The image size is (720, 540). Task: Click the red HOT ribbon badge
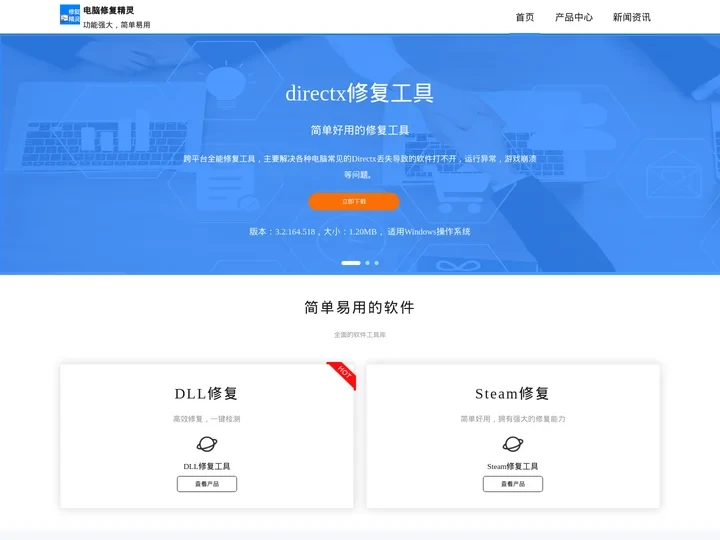coord(343,375)
